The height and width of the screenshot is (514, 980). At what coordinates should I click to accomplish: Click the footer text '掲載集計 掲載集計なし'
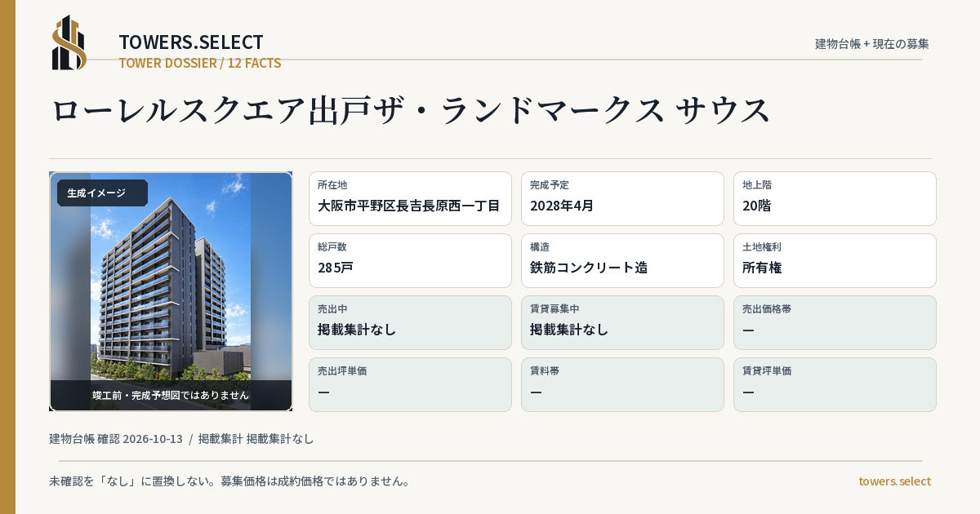point(256,439)
